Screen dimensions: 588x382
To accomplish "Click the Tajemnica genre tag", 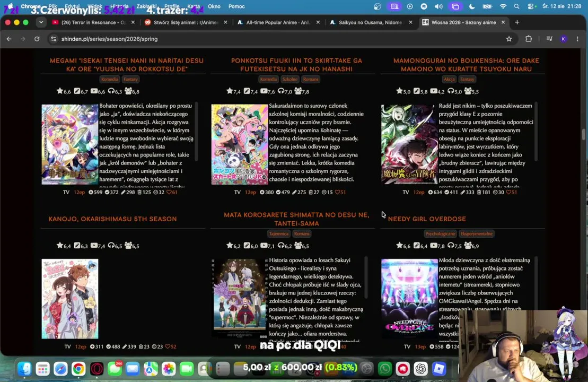I will click(279, 234).
